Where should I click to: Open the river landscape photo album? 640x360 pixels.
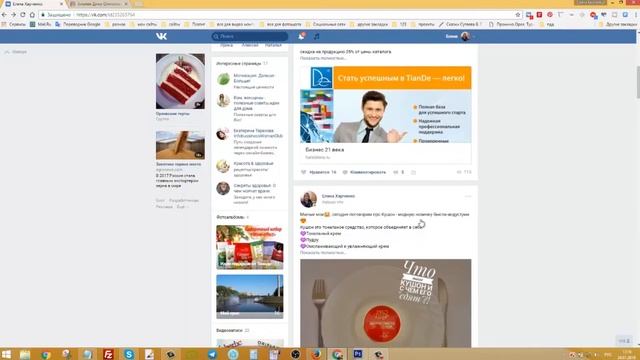(250, 296)
